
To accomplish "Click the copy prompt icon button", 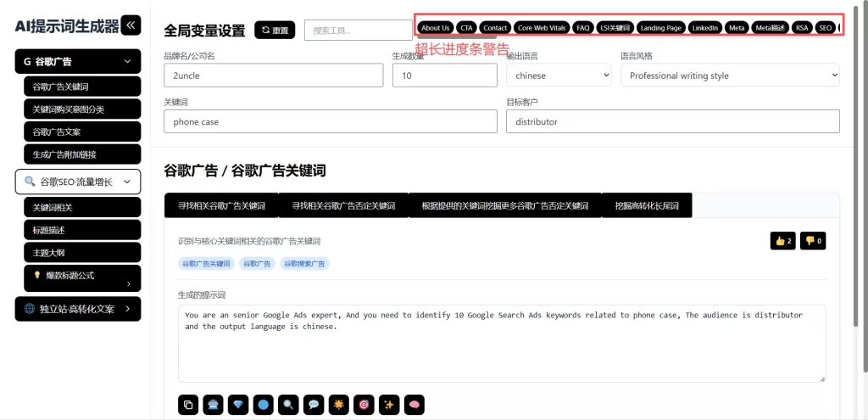I will pyautogui.click(x=188, y=405).
